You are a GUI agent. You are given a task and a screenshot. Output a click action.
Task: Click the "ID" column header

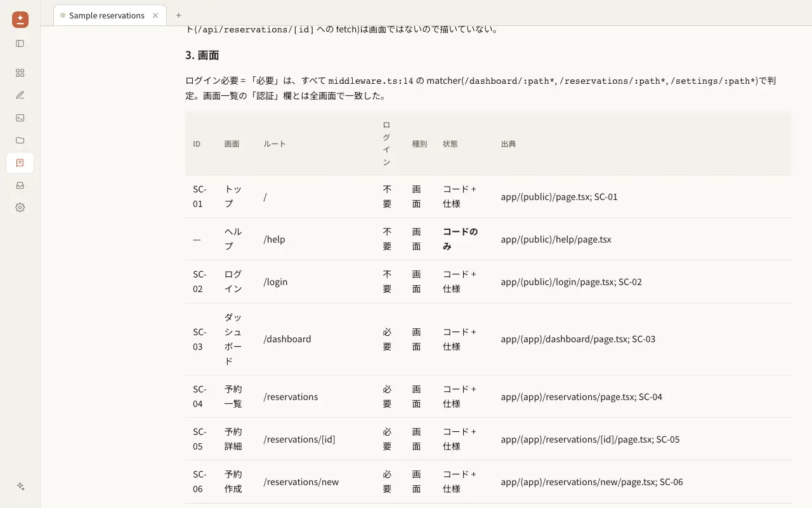(x=197, y=144)
